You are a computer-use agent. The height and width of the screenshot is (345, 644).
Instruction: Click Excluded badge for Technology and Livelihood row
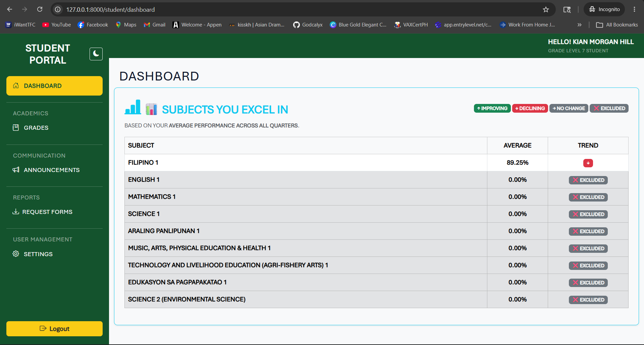click(x=588, y=266)
